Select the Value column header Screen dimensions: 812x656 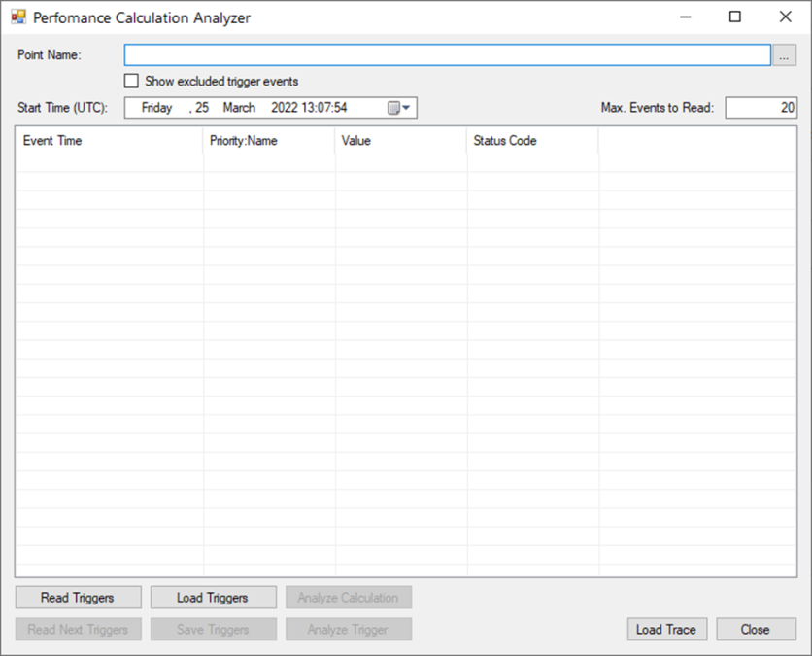(x=400, y=141)
